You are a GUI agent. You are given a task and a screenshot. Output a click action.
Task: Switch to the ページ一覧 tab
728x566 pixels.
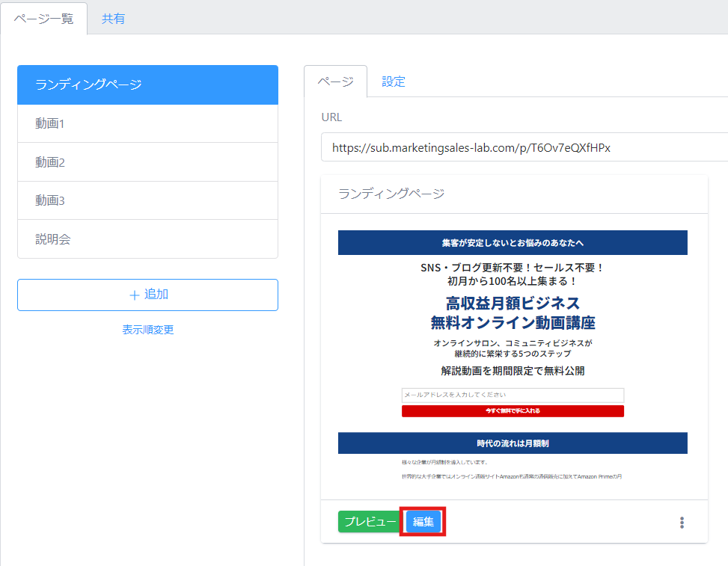(x=43, y=19)
